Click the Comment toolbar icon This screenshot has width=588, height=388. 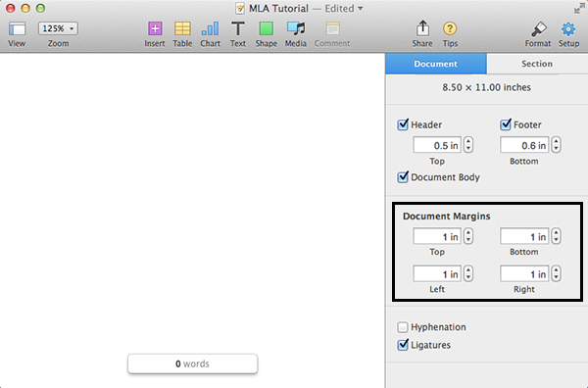[x=332, y=28]
